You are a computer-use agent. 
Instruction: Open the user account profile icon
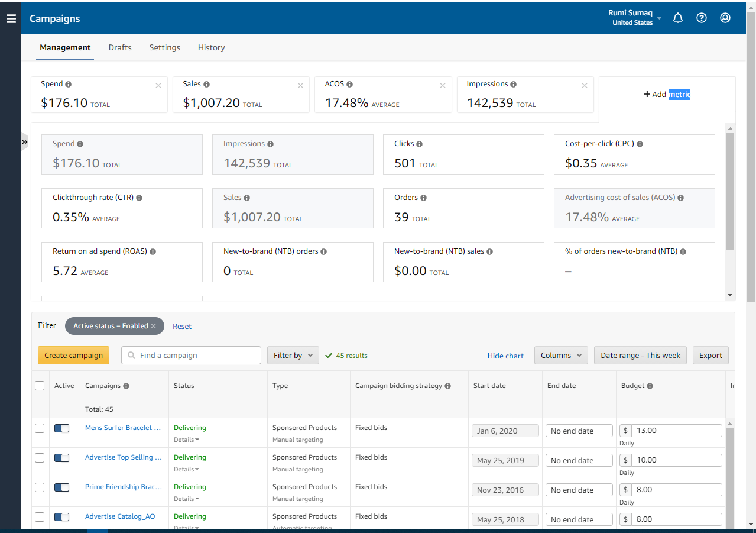tap(725, 18)
